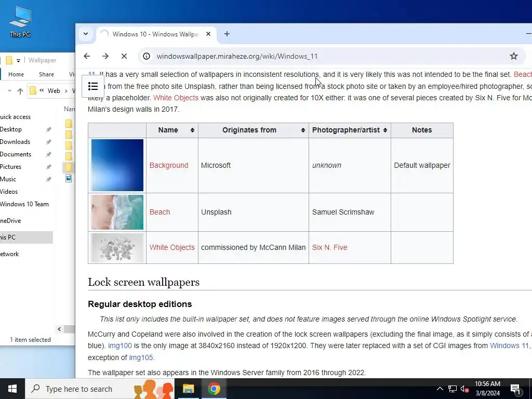The height and width of the screenshot is (399, 532).
Task: Open the Six N. Five artist link
Action: 330,247
